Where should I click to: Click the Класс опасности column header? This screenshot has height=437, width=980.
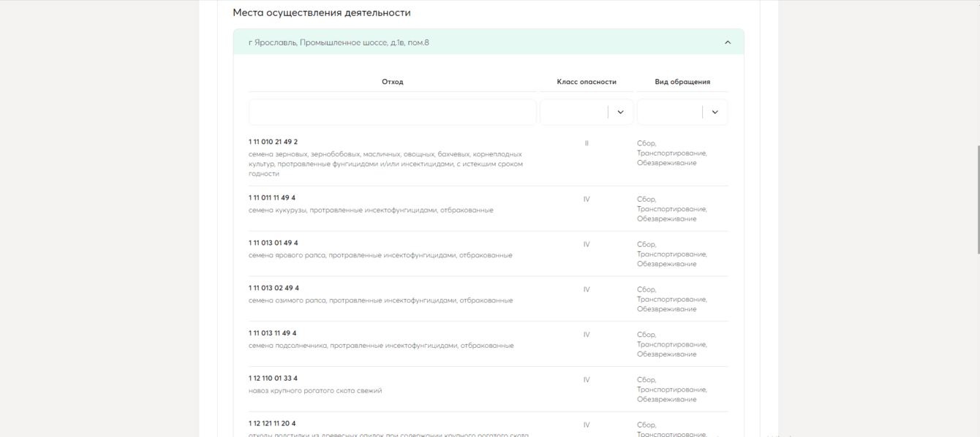point(587,82)
